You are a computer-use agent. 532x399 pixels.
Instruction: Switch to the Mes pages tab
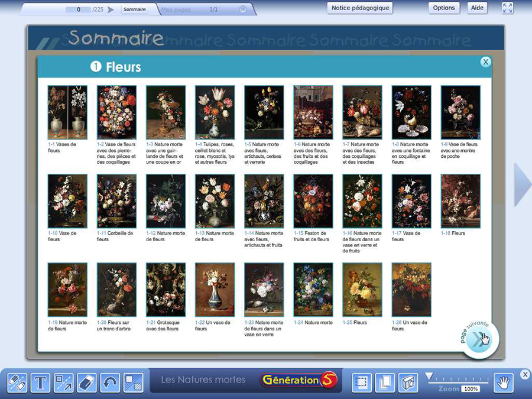(176, 10)
